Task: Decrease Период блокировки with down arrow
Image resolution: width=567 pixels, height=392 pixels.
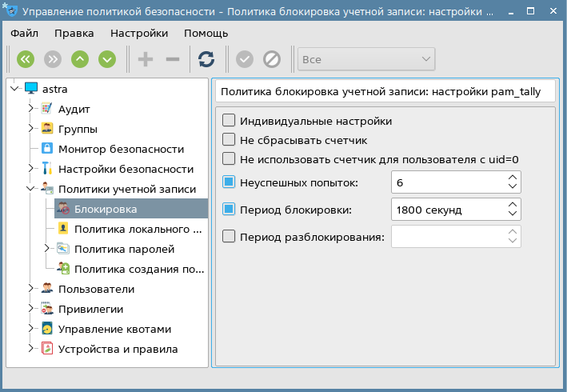Action: point(513,214)
